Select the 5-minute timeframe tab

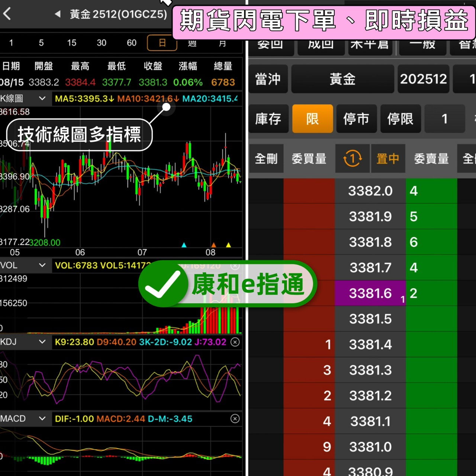point(41,43)
